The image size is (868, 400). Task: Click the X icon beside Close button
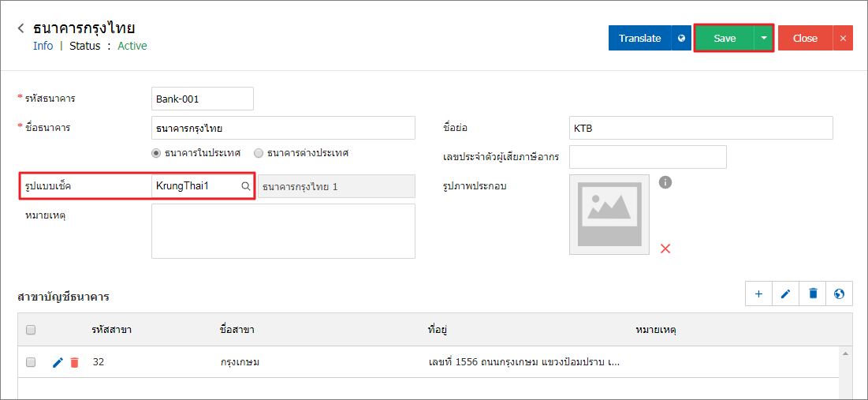tap(843, 38)
